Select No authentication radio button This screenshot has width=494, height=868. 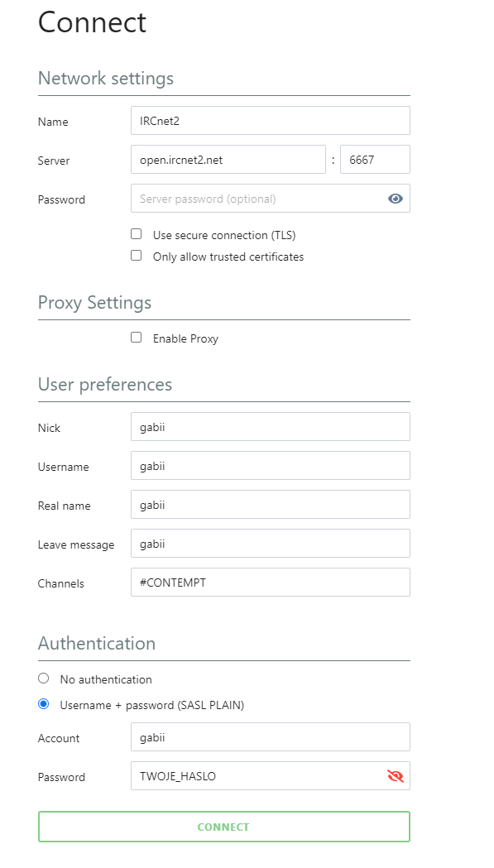click(43, 679)
